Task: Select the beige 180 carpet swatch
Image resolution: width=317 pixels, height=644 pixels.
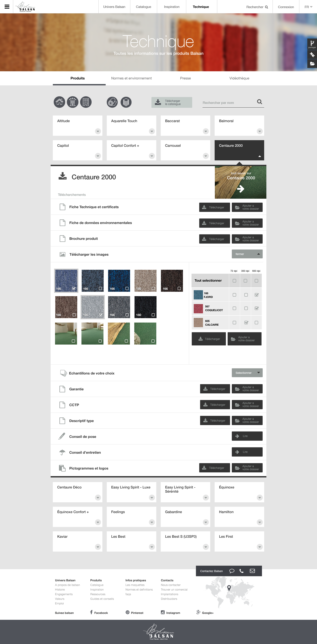Action: pos(145,281)
